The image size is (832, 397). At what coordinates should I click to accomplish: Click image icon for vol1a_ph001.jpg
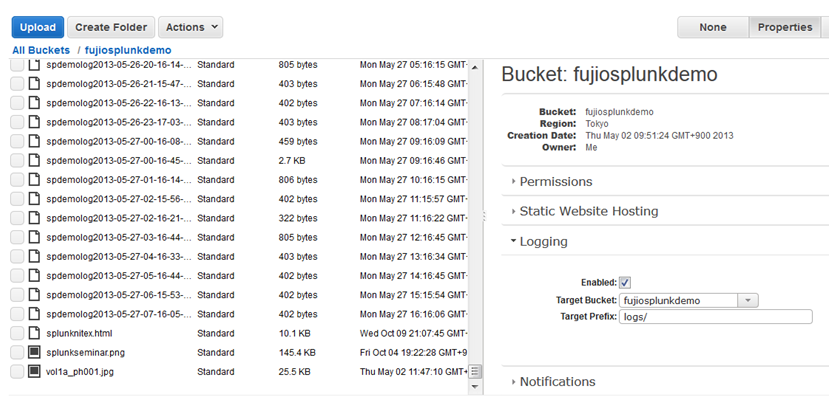(34, 372)
